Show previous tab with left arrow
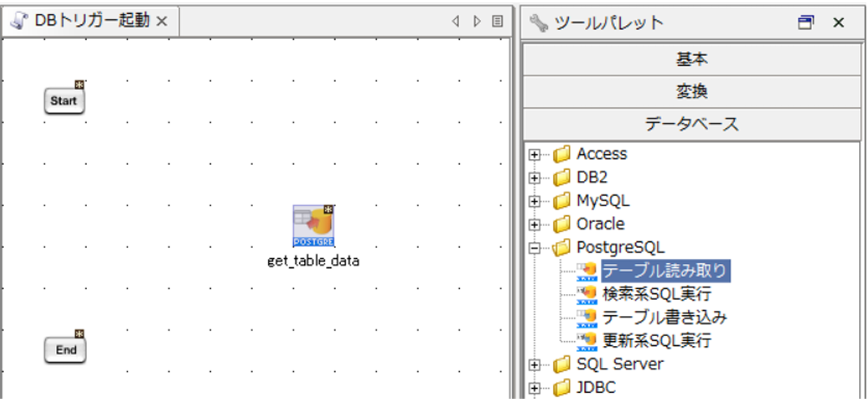The height and width of the screenshot is (406, 868). 455,22
